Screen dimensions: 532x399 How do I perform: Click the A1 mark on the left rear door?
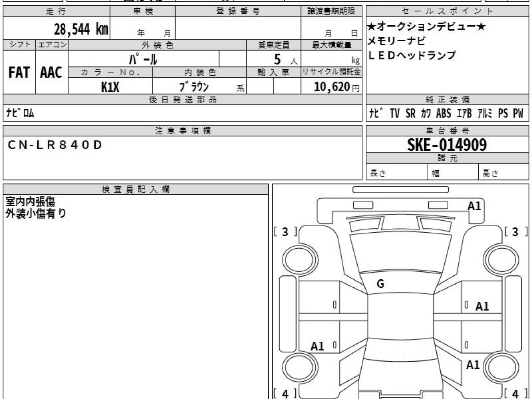tap(317, 346)
